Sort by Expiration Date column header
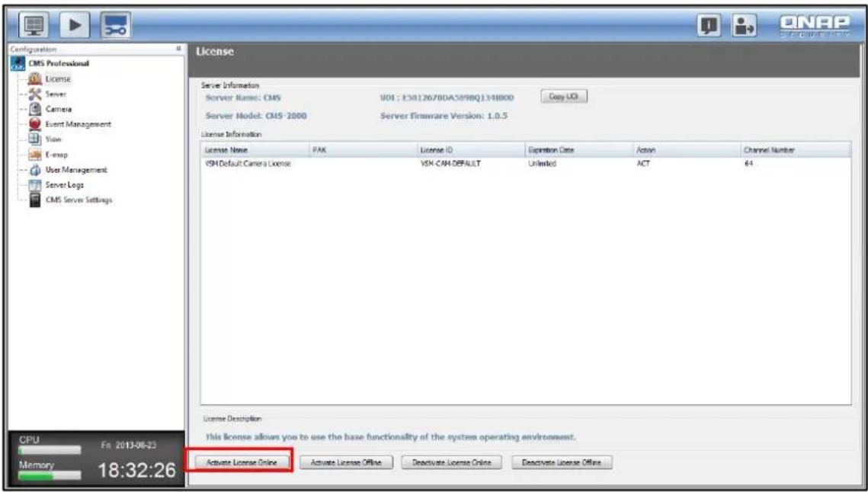Screen dimensions: 868x492 click(x=578, y=150)
